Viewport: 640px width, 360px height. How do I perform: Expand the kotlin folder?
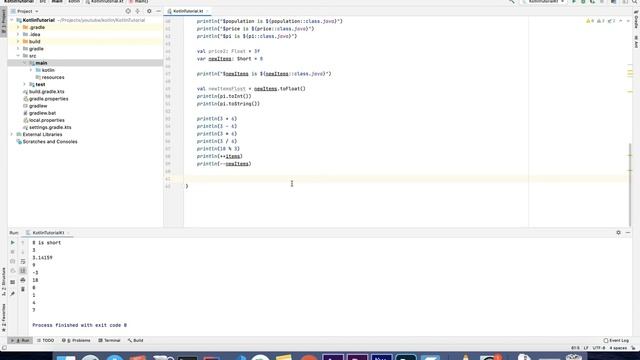tap(31, 70)
